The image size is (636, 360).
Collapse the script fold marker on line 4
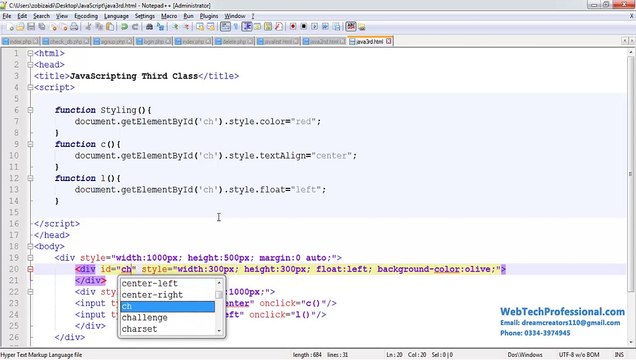coord(30,87)
